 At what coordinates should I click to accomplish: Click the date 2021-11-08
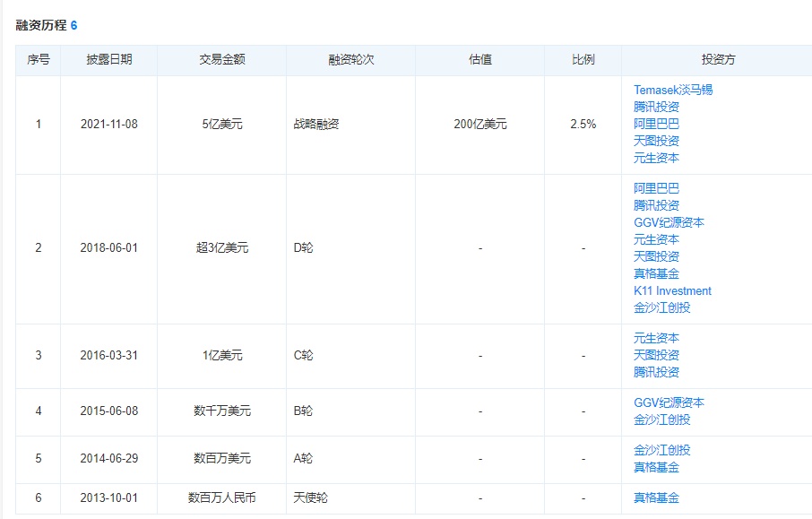[x=109, y=125]
